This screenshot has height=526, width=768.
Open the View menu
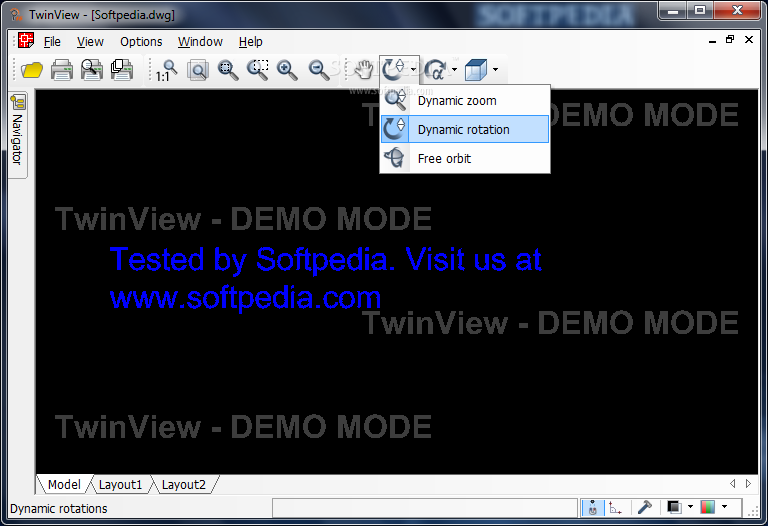tap(90, 42)
